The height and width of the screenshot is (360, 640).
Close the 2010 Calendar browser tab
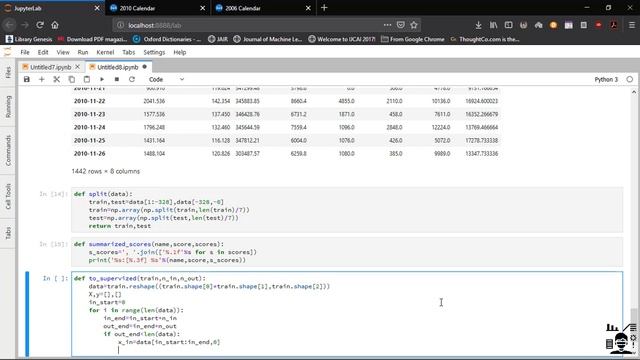point(202,8)
